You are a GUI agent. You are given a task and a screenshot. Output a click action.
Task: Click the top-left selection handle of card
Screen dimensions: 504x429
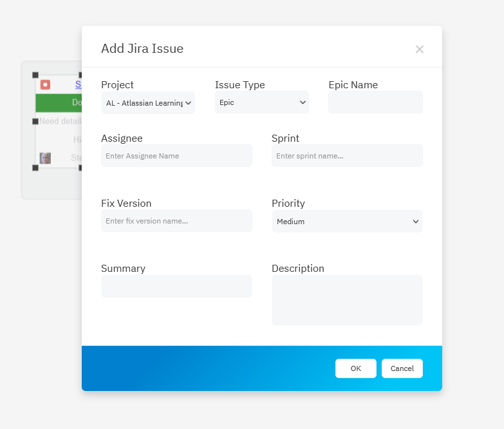(x=35, y=75)
